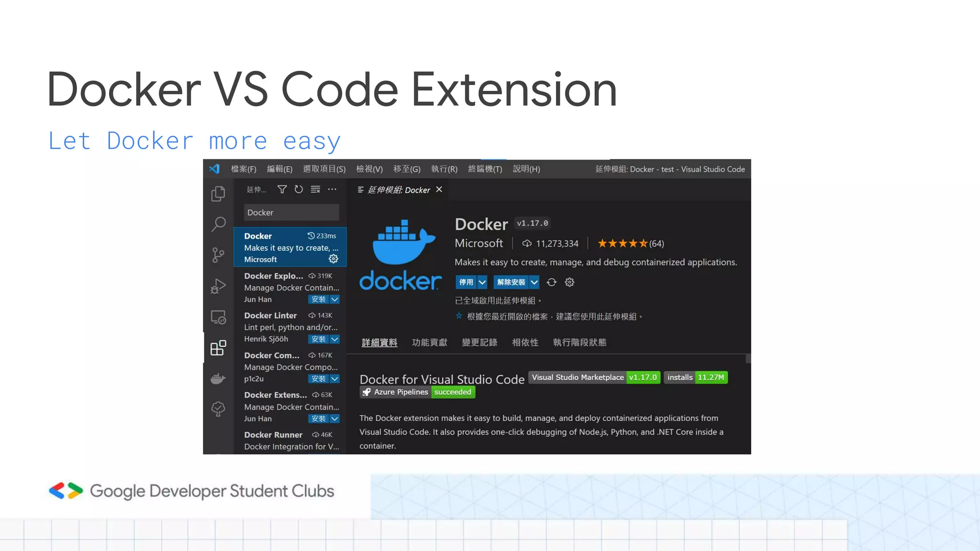Open Run and Debug view
Viewport: 980px width, 551px height.
(218, 286)
